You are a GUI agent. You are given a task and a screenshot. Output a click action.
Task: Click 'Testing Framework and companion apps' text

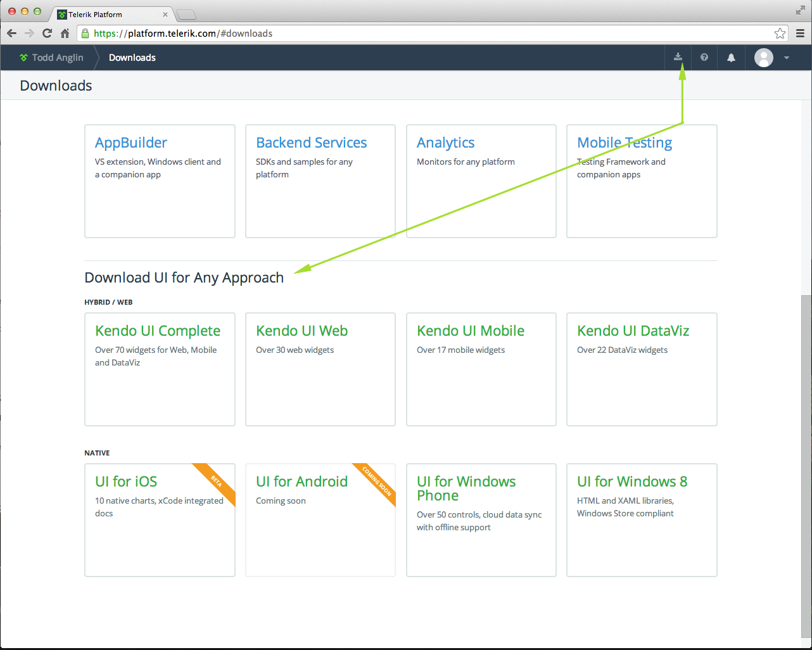(x=621, y=168)
